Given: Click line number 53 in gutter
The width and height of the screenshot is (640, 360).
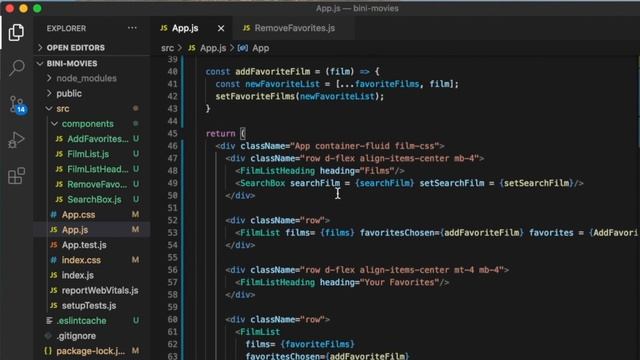Looking at the screenshot, I should (x=173, y=233).
